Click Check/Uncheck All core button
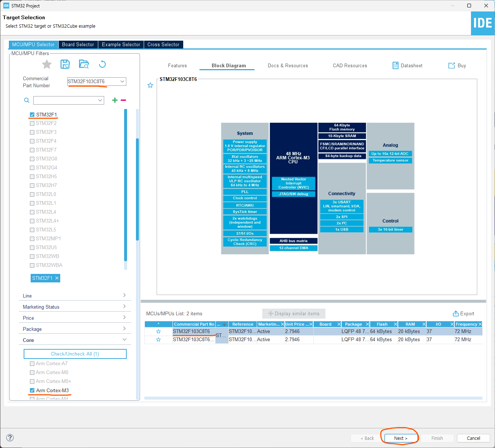Screen dimensions: 495x448 tap(75, 354)
